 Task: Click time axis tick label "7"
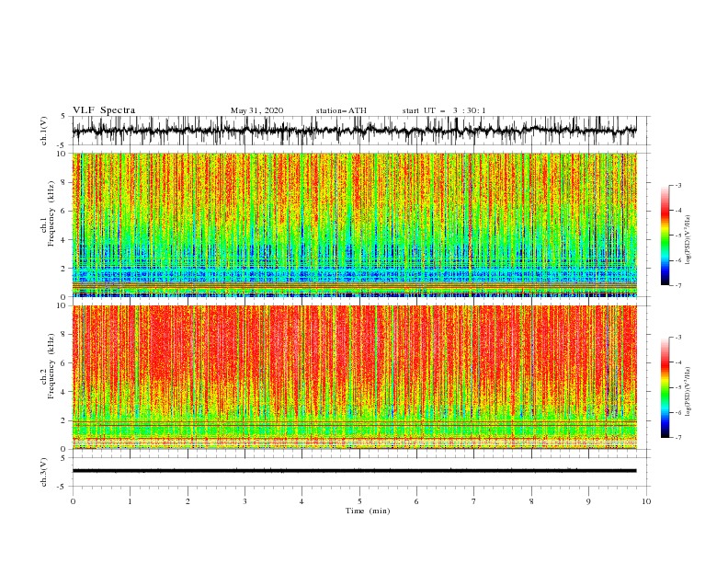473,501
